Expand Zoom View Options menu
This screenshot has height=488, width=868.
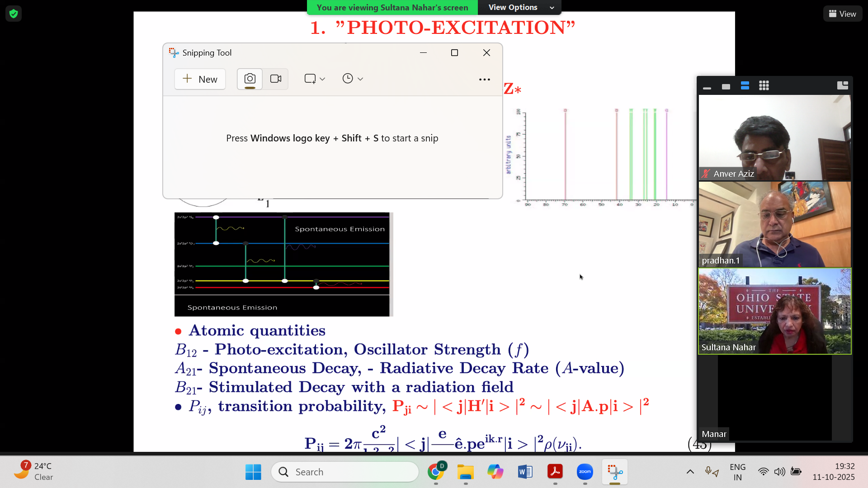[521, 7]
